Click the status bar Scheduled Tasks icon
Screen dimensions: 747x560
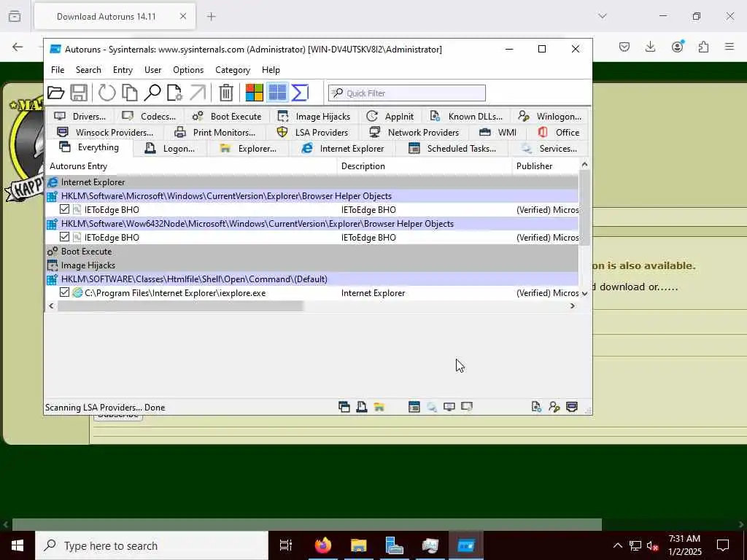coord(414,407)
